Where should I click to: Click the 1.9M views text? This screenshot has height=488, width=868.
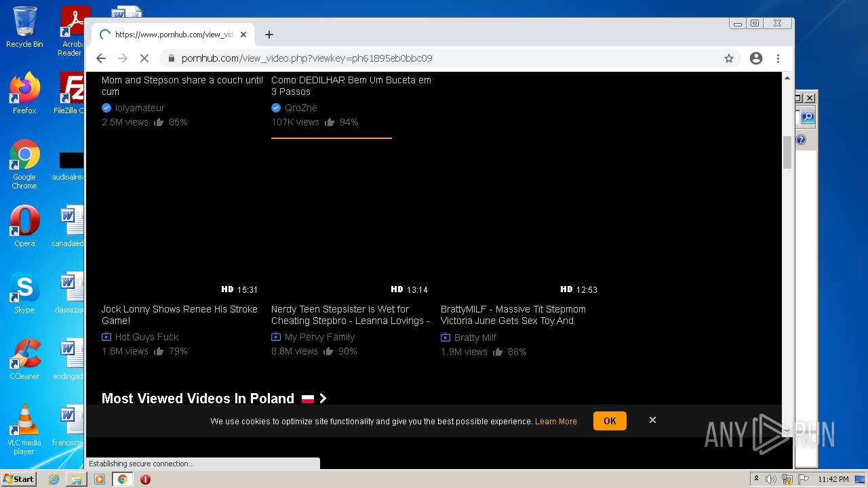464,352
